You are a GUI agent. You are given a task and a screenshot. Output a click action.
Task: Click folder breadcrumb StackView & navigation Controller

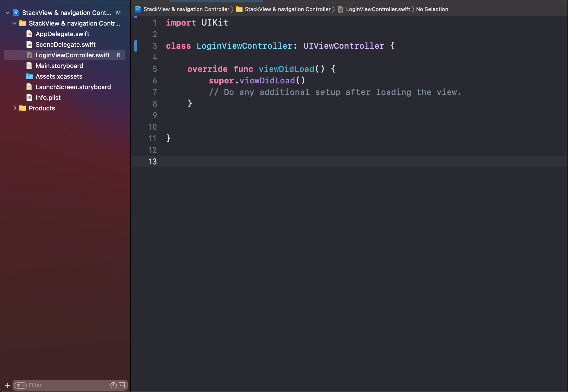(x=288, y=9)
